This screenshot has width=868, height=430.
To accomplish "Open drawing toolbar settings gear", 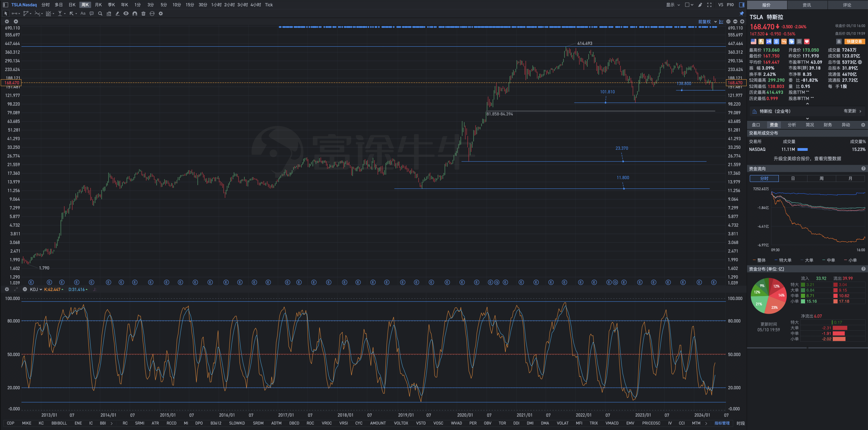I will [x=161, y=13].
